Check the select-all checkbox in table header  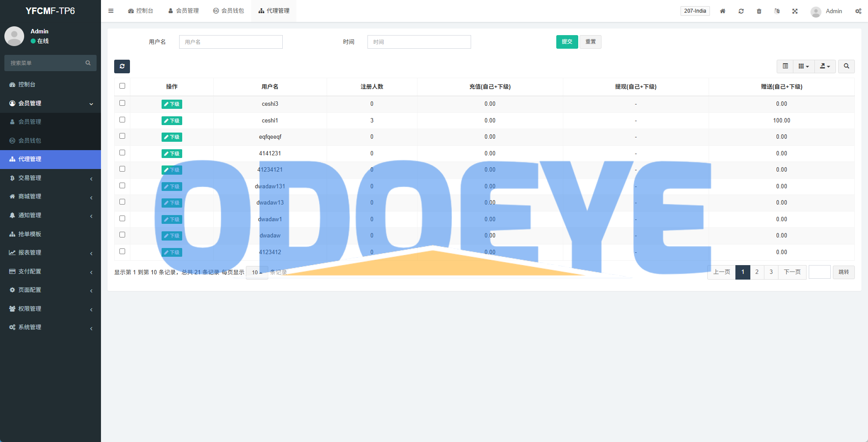122,86
